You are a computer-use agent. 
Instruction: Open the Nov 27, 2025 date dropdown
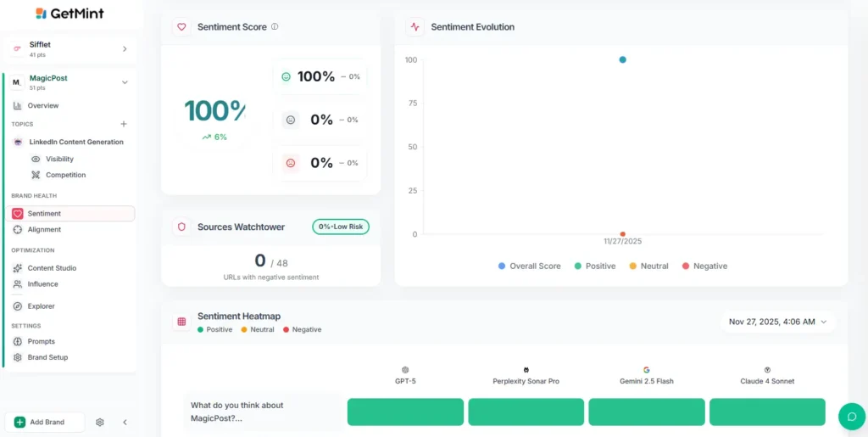click(777, 322)
